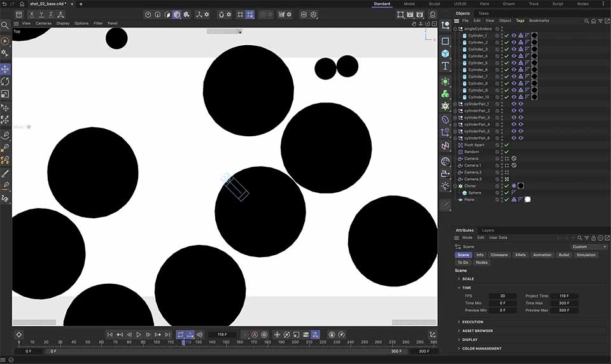Select the Text spline tool icon
The image size is (611, 364).
[x=445, y=66]
